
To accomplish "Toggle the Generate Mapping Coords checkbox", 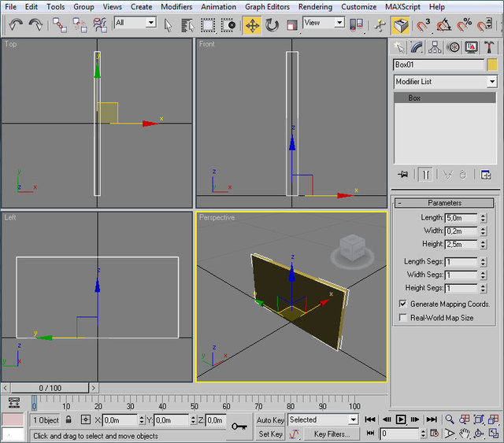I will click(403, 304).
